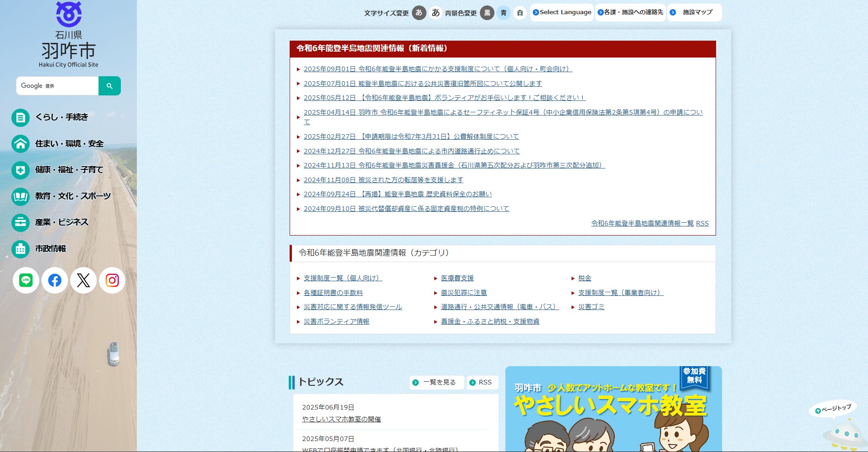This screenshot has height=452, width=868.
Task: Open the Instagram social icon
Action: [x=112, y=280]
